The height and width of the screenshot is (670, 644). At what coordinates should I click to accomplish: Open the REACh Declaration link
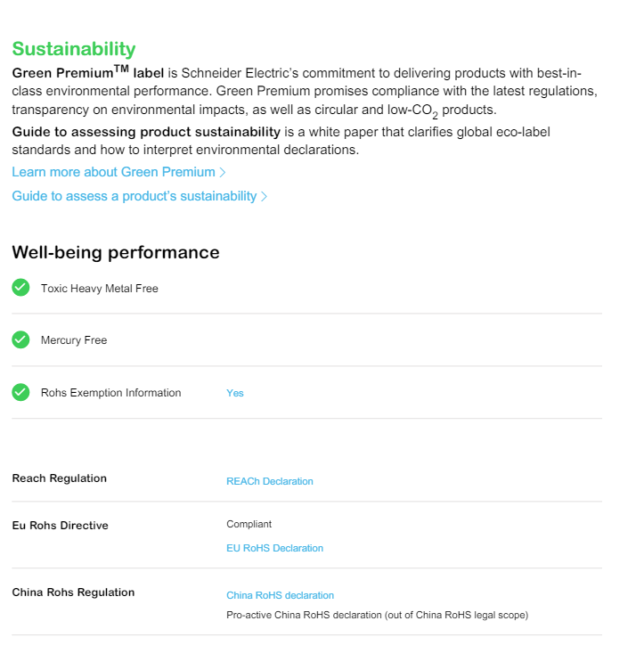(x=270, y=481)
